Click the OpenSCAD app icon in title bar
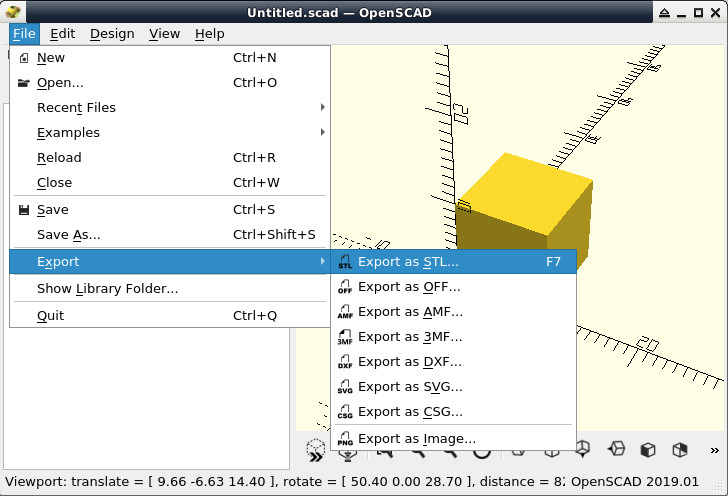728x496 pixels. tap(13, 12)
